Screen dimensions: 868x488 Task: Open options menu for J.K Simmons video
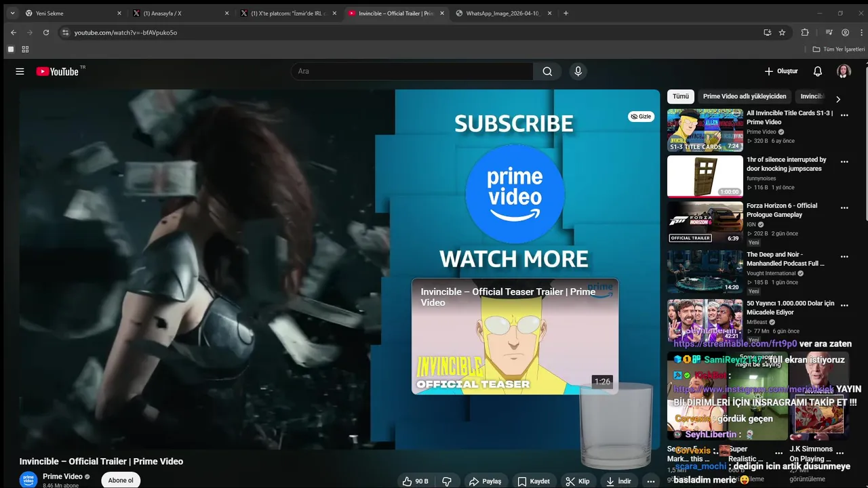pos(840,453)
